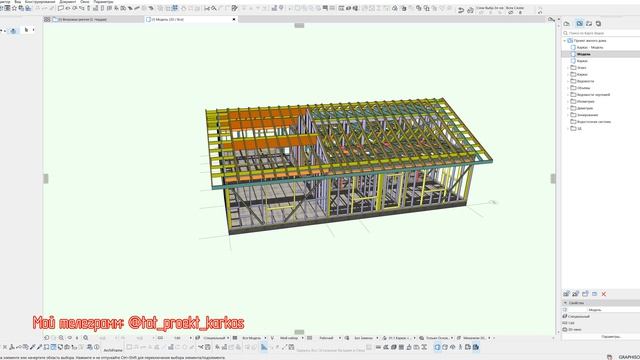640x360 pixels.
Task: Expand the 'Зонирование' folder
Action: coord(568,115)
